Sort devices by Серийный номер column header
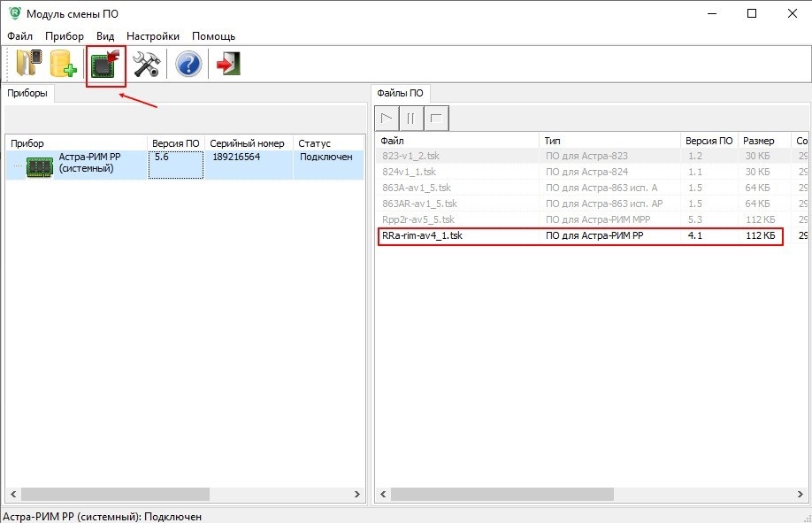 click(x=248, y=143)
